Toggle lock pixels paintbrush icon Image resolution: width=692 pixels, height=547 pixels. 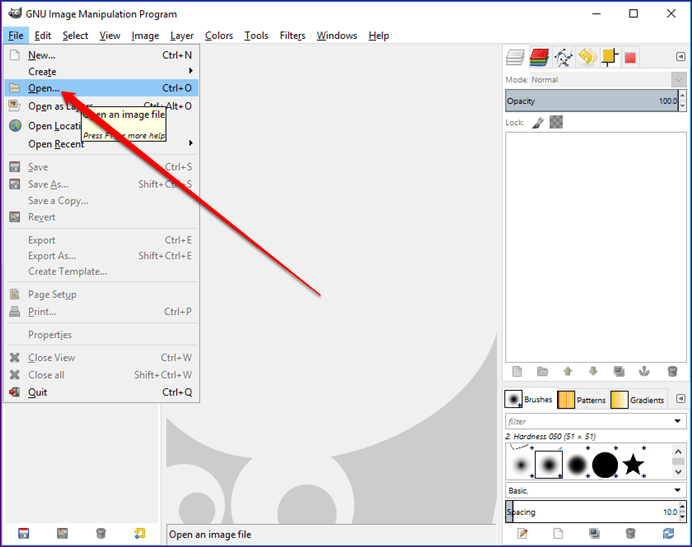tap(538, 122)
